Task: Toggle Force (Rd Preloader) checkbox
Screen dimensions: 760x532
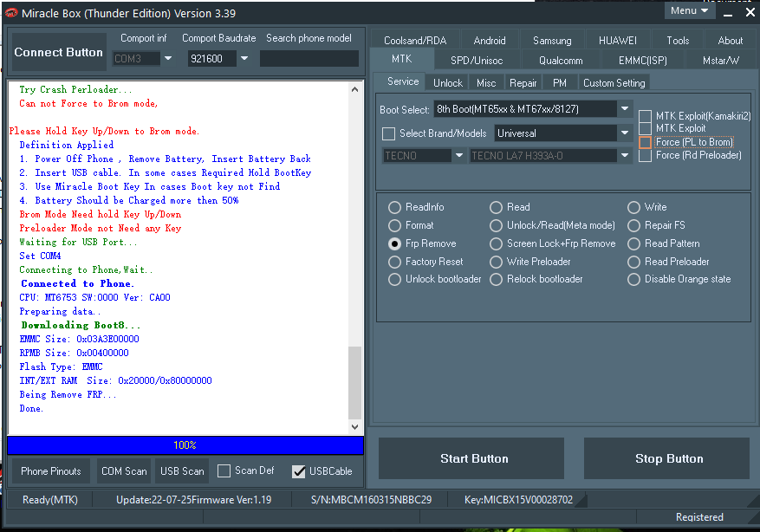Action: click(x=645, y=156)
